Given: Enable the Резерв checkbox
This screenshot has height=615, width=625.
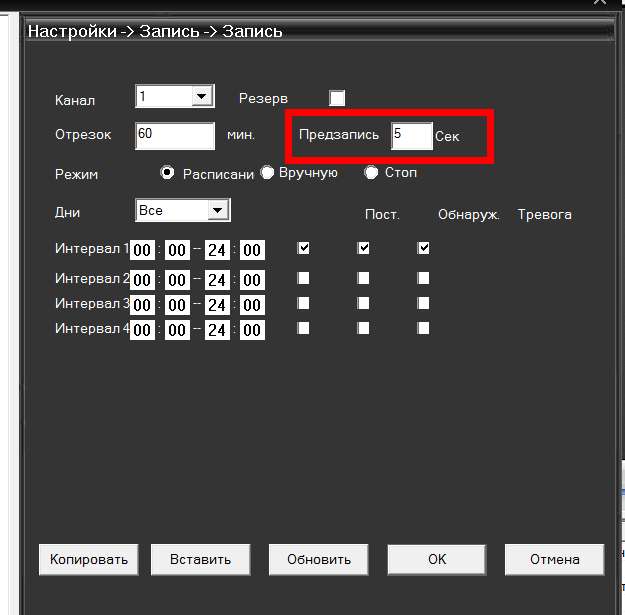Looking at the screenshot, I should click(337, 98).
